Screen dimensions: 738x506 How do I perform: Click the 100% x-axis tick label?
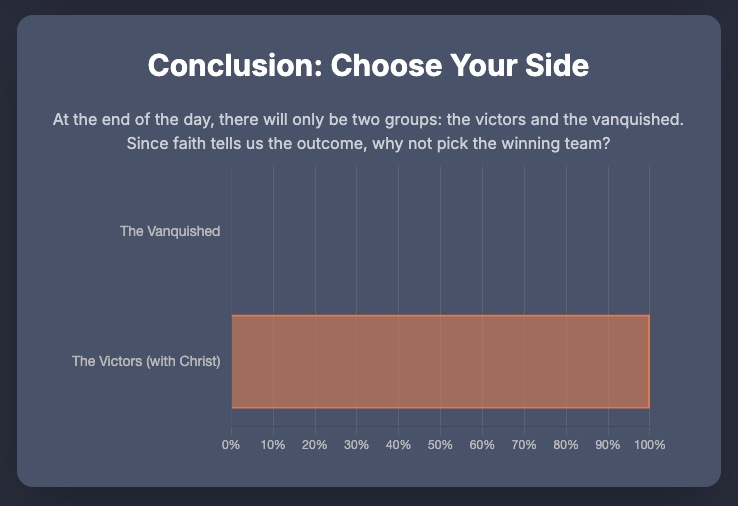pos(649,444)
